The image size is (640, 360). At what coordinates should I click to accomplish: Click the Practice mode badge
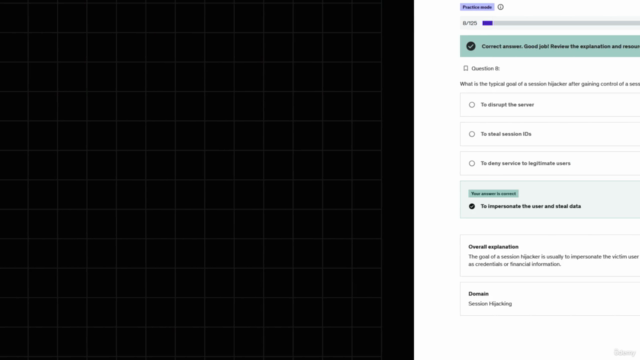477,7
